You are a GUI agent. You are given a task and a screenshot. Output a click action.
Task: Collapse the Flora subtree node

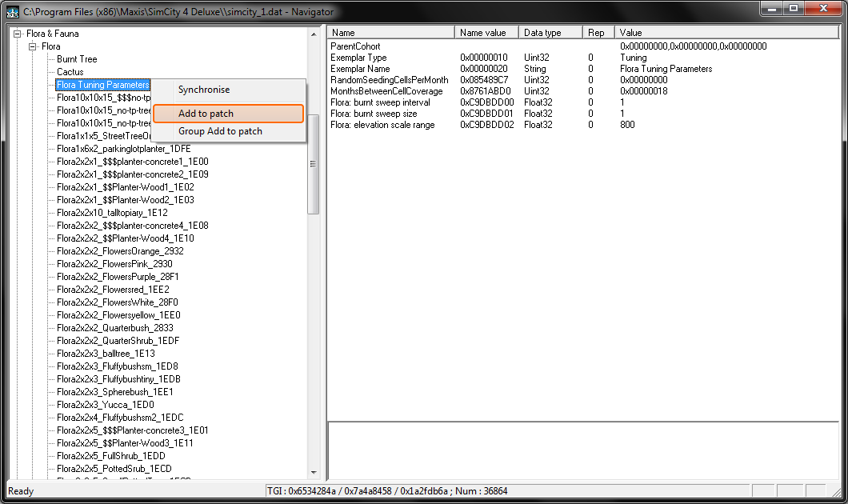[x=33, y=46]
